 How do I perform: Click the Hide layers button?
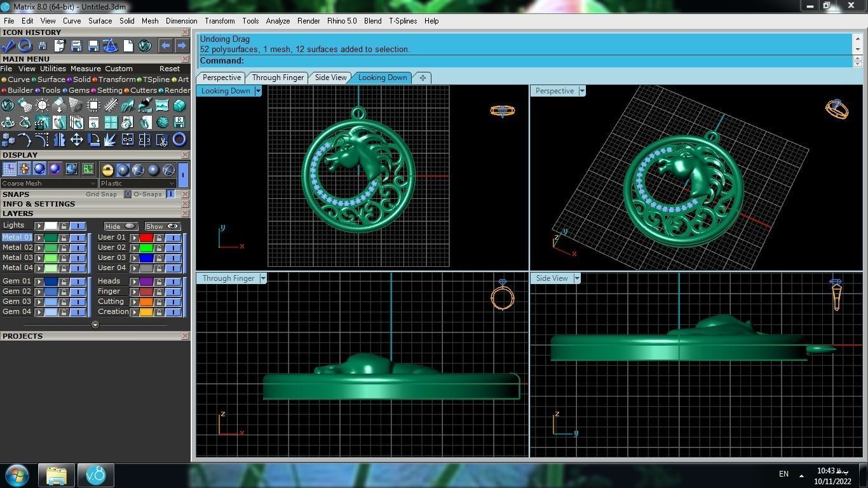point(121,226)
